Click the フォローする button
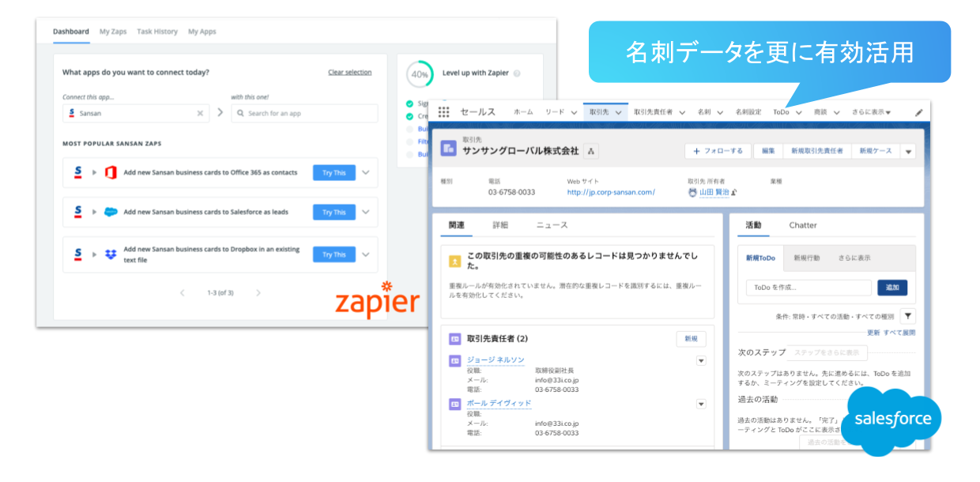The height and width of the screenshot is (482, 980). (x=718, y=151)
